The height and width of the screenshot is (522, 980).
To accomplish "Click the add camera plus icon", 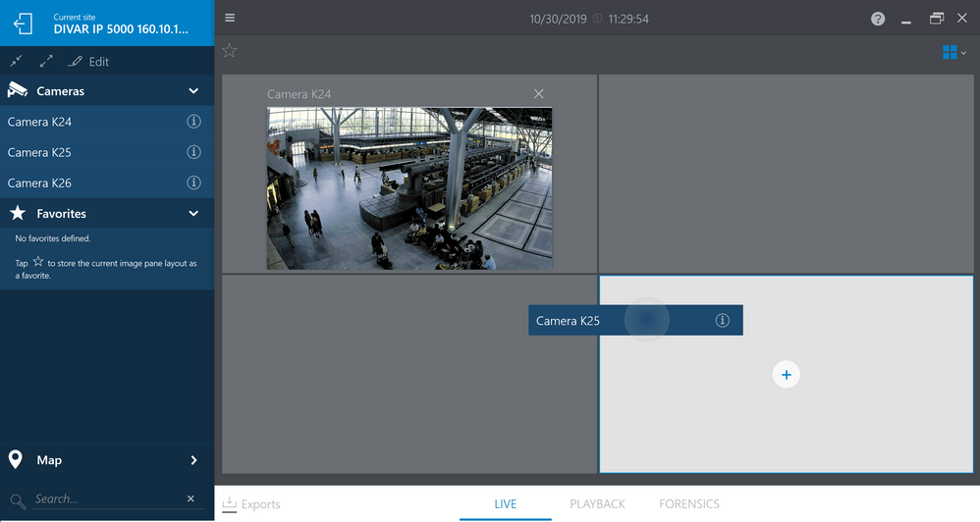I will click(x=786, y=374).
